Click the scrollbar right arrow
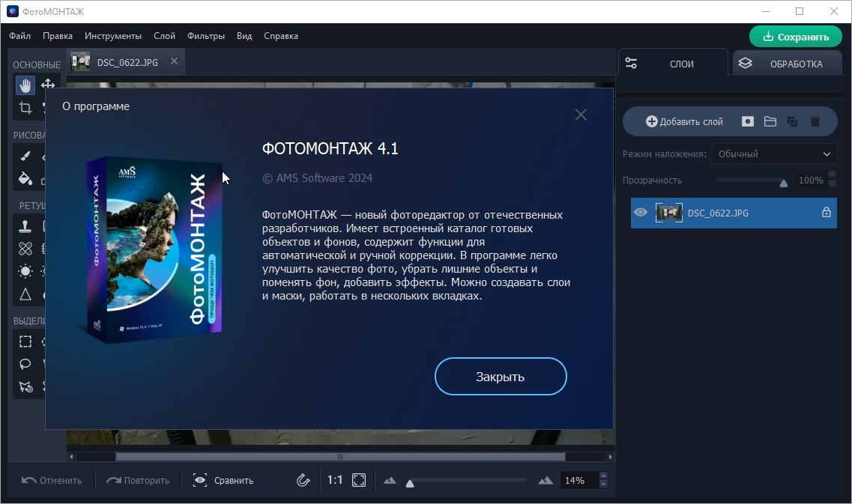 coord(610,457)
